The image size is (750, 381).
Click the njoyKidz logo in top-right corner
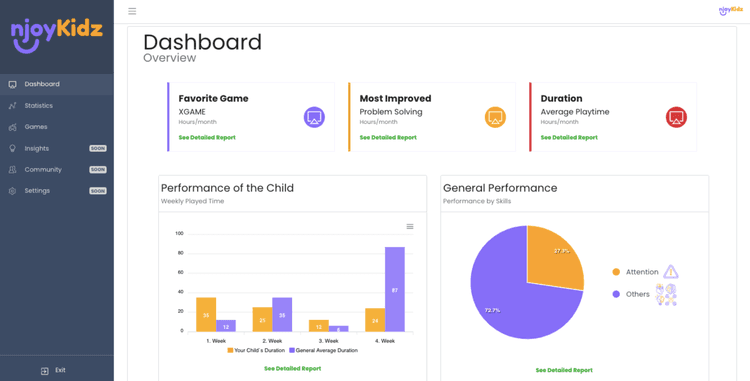(730, 11)
